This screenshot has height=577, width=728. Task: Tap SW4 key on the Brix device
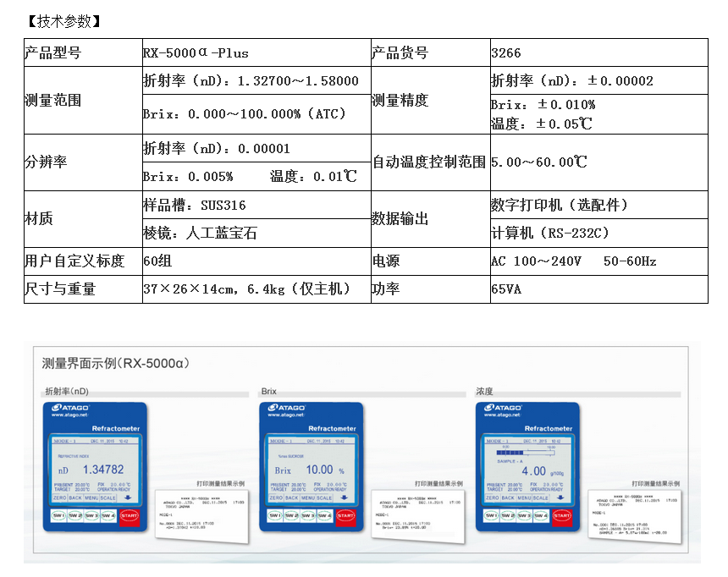coord(324,515)
